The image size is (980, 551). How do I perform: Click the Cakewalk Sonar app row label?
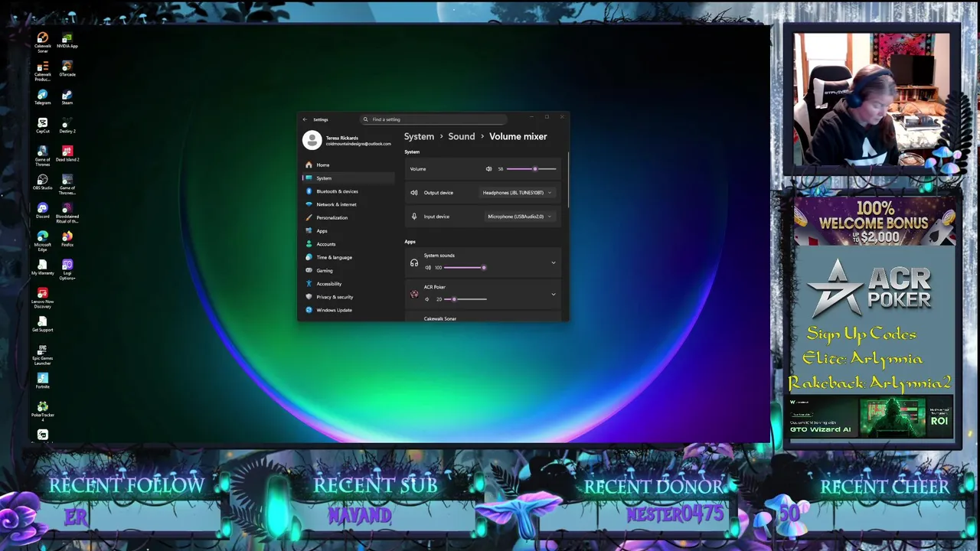(440, 318)
